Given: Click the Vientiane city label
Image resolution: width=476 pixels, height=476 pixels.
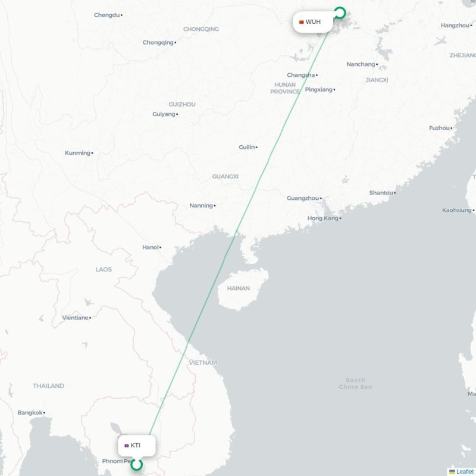Looking at the screenshot, I should 76,318.
